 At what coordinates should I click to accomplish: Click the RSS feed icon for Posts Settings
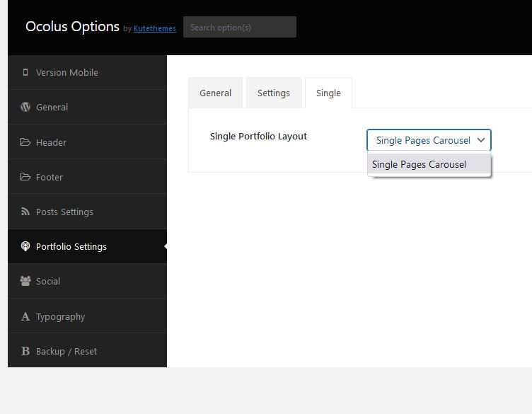pos(25,212)
